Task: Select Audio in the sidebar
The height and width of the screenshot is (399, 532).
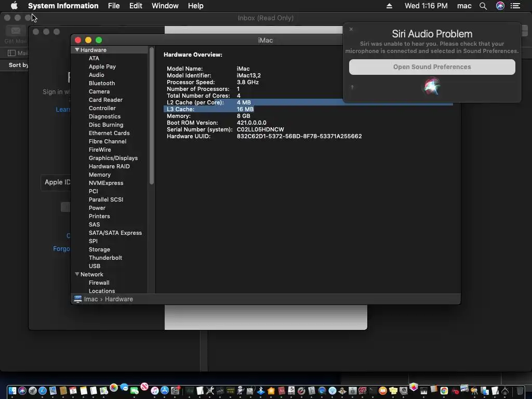Action: pyautogui.click(x=96, y=75)
